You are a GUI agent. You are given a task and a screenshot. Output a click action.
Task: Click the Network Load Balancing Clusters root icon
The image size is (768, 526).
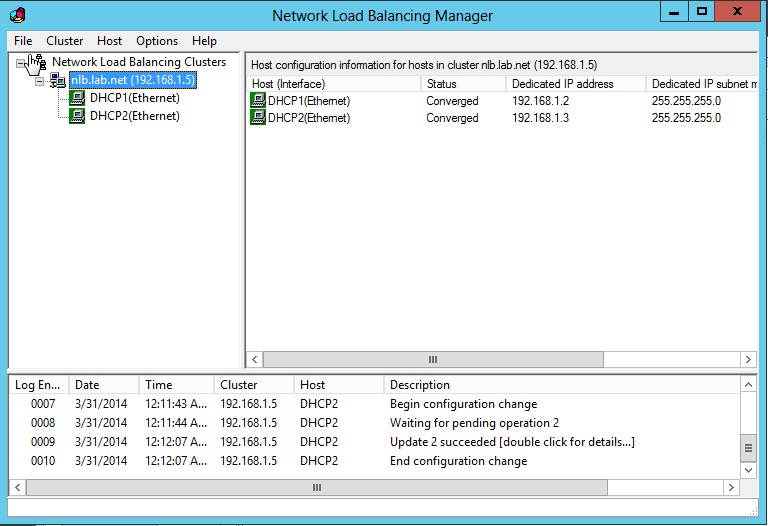[x=39, y=63]
